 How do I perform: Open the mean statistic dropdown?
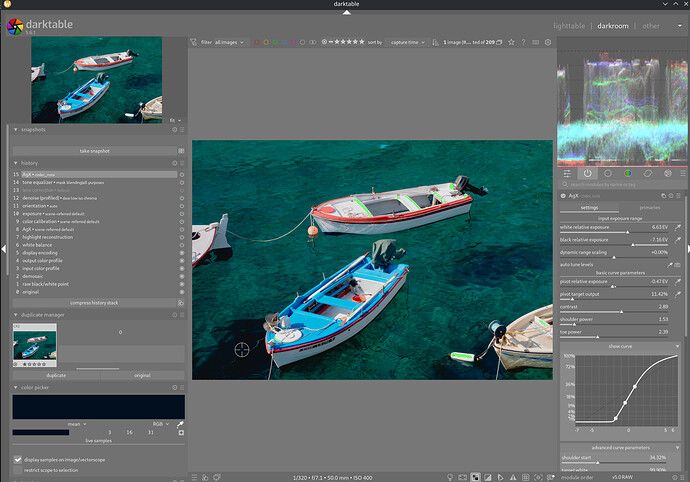77,424
